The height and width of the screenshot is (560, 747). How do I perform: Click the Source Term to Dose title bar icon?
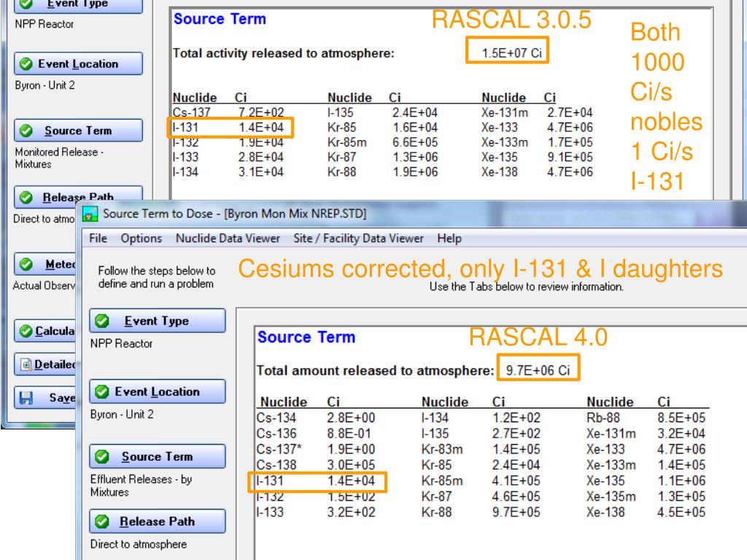coord(90,214)
